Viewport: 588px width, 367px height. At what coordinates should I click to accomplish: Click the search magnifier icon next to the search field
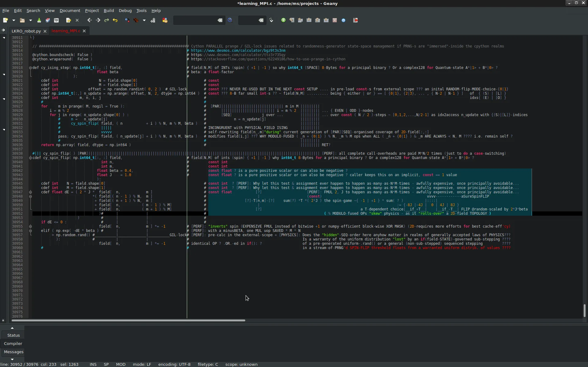click(230, 20)
